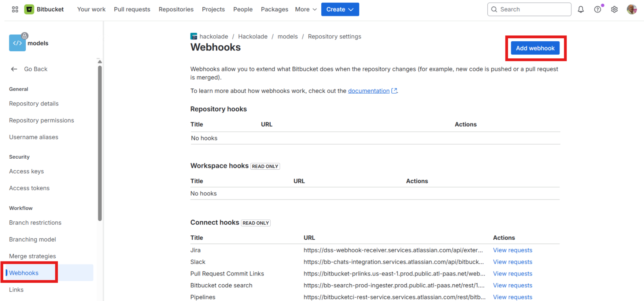Viewport: 644px width, 301px height.
Task: View requests for Pull Request Commit Links
Action: click(x=513, y=274)
